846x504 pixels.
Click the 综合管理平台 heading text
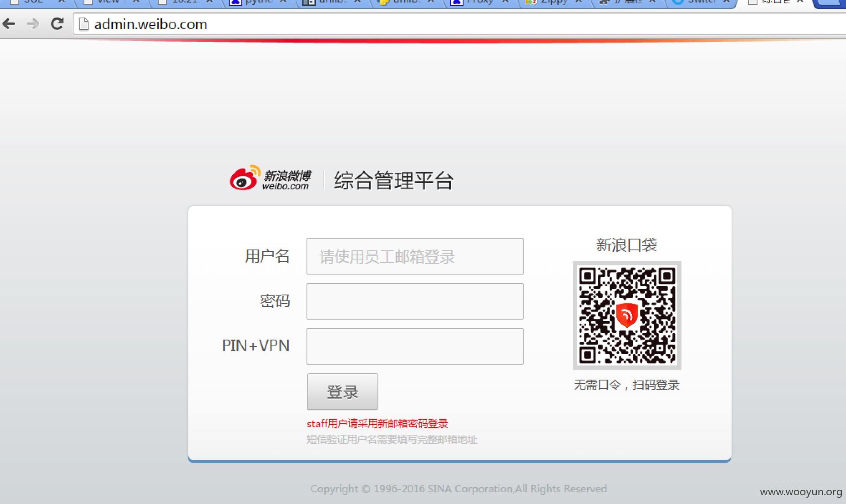click(x=394, y=181)
